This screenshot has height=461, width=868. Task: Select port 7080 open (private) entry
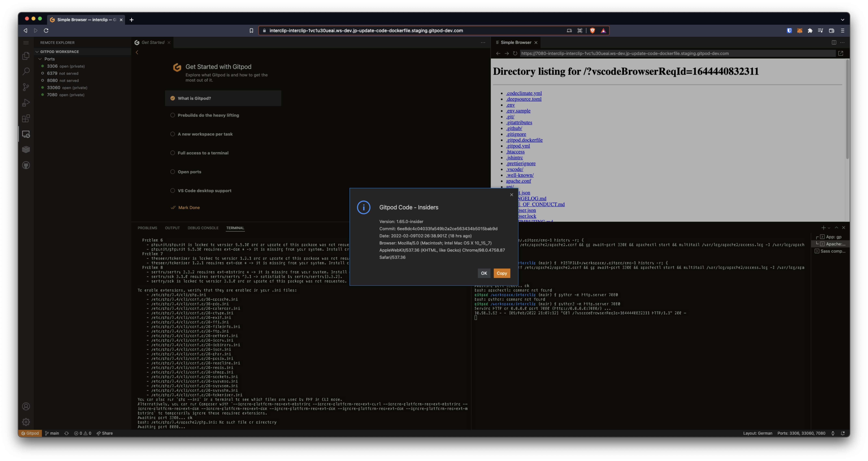coord(83,95)
